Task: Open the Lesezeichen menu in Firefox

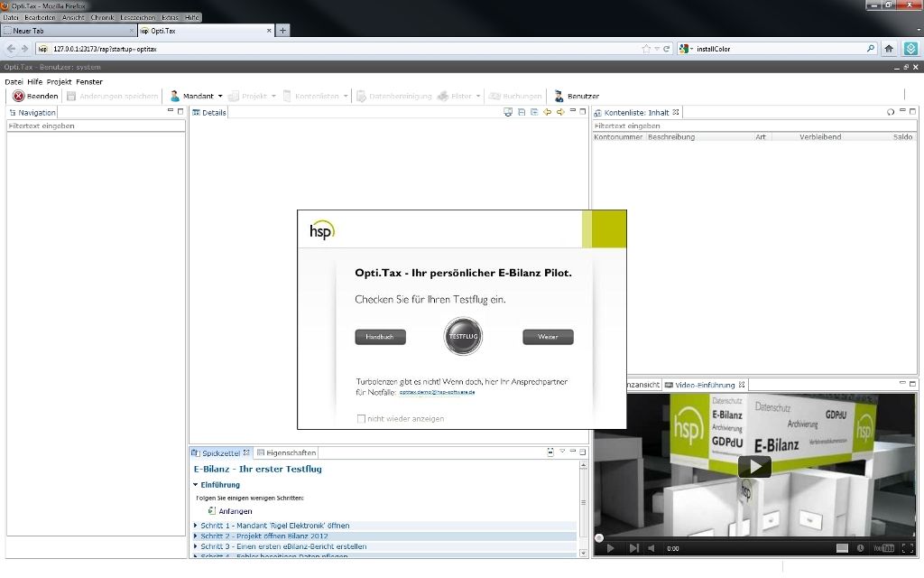Action: point(137,18)
